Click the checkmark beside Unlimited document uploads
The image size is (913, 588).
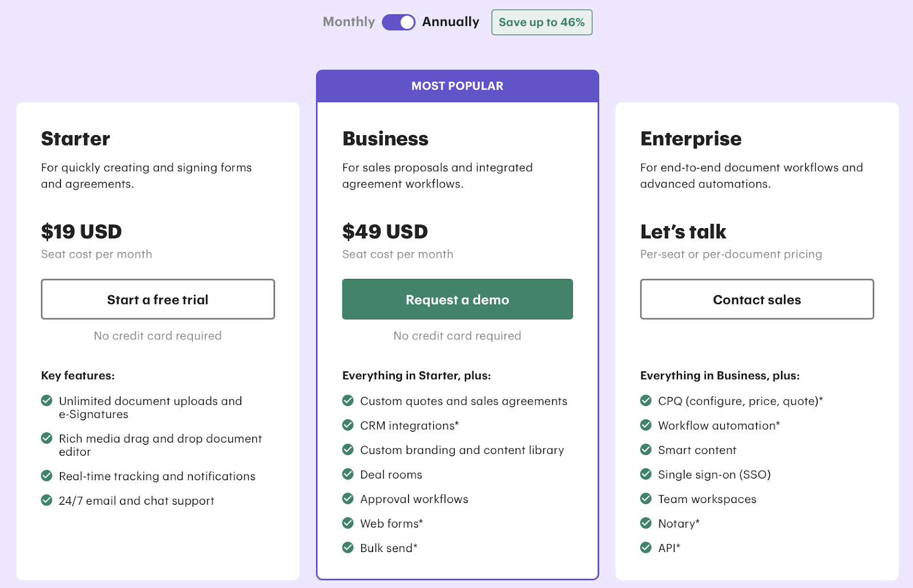click(x=47, y=401)
